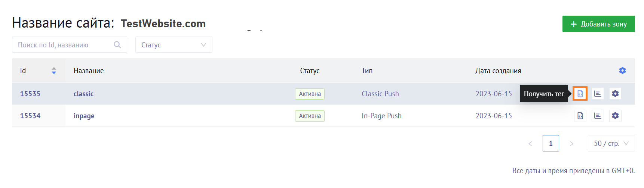Sort the table by Id column
Screen dimensions: 644x188
(x=54, y=70)
